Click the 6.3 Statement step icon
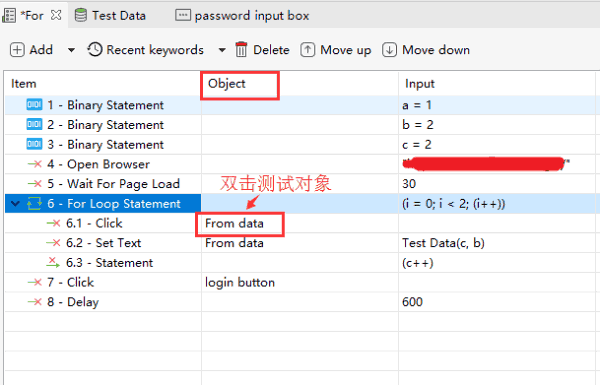Screen dimensions: 600x385 (x=53, y=263)
